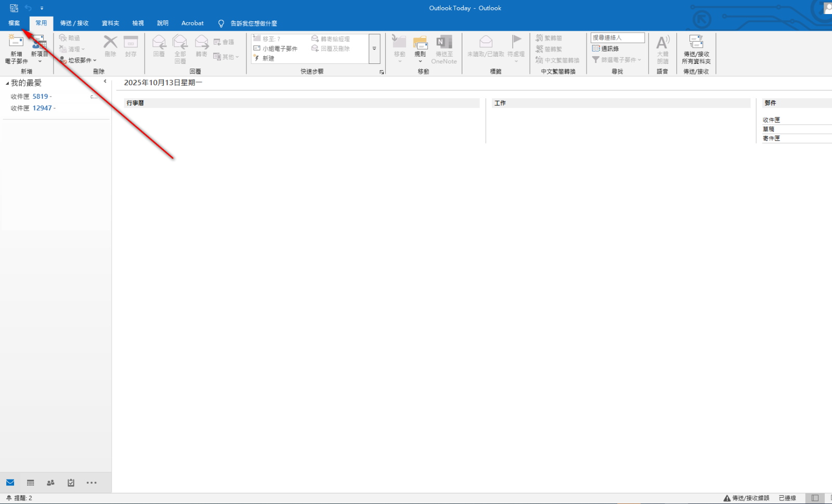Click the undo arrow in the quick access toolbar

(x=28, y=8)
